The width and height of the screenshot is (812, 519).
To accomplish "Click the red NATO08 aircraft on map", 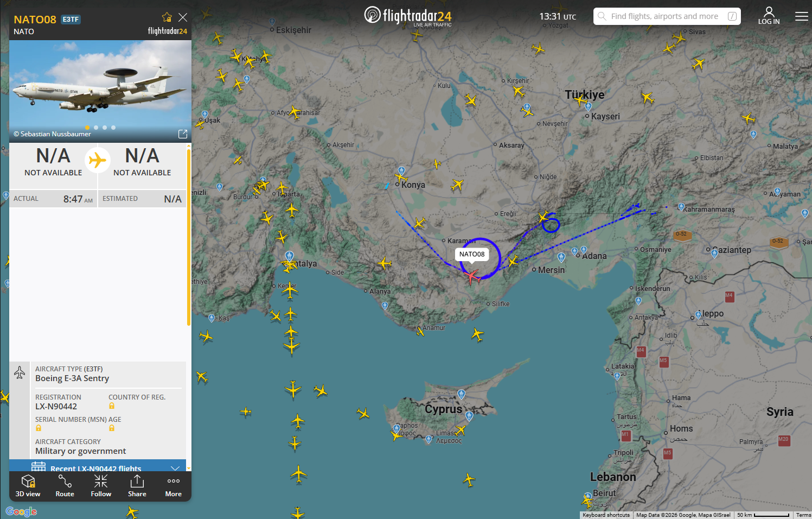I will pyautogui.click(x=472, y=276).
